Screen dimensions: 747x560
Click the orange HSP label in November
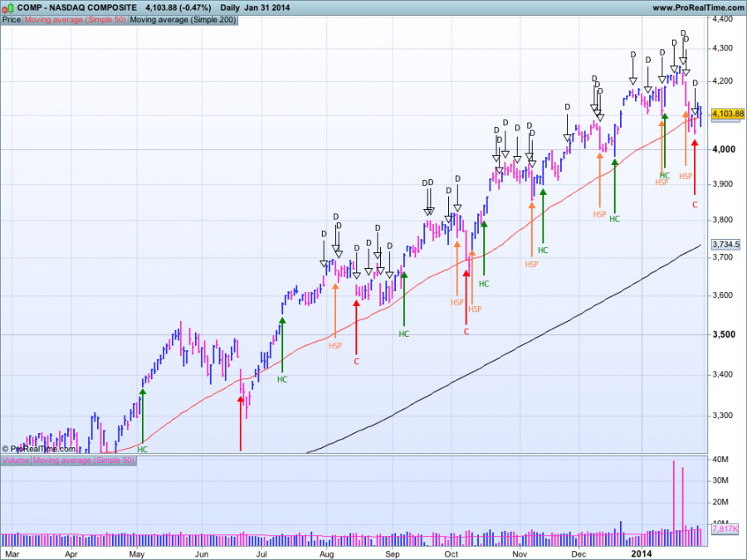[532, 265]
